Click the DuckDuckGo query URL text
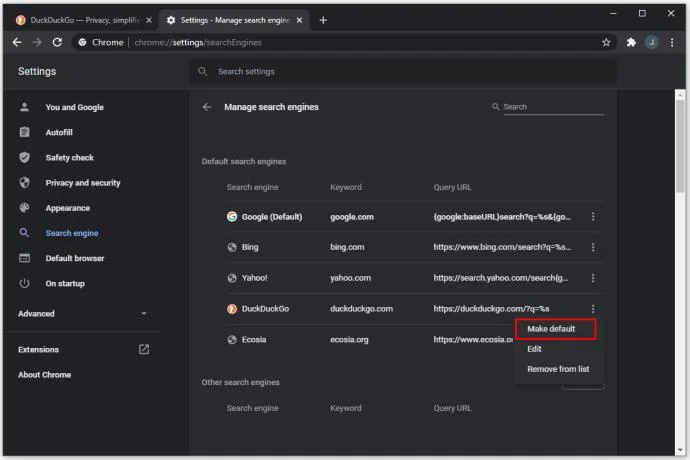Image resolution: width=690 pixels, height=460 pixels. click(491, 309)
